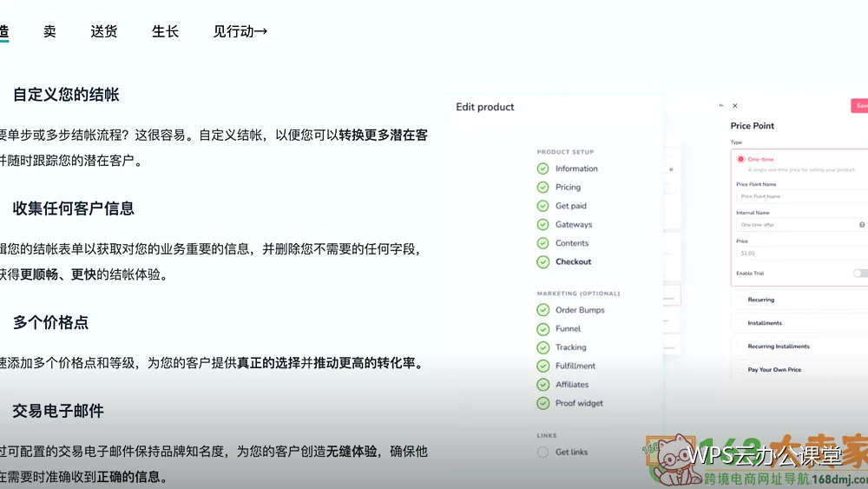Switch to the 送货 tab

(x=104, y=31)
